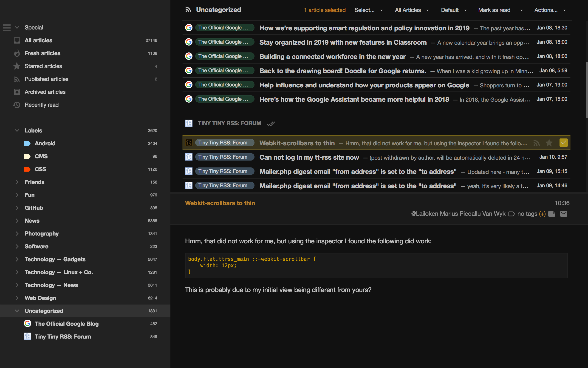The image size is (588, 368).
Task: Collapse the Uncategorized category chevron
Action: [17, 311]
